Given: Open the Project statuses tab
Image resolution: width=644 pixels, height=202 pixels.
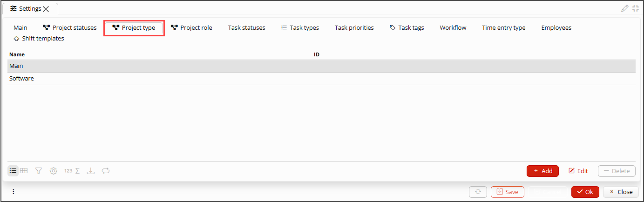Looking at the screenshot, I should point(70,28).
